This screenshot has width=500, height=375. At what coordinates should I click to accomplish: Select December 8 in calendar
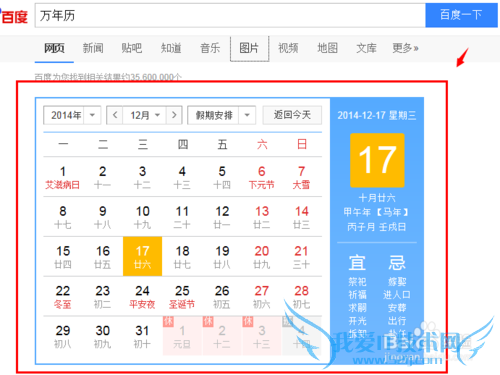[63, 217]
